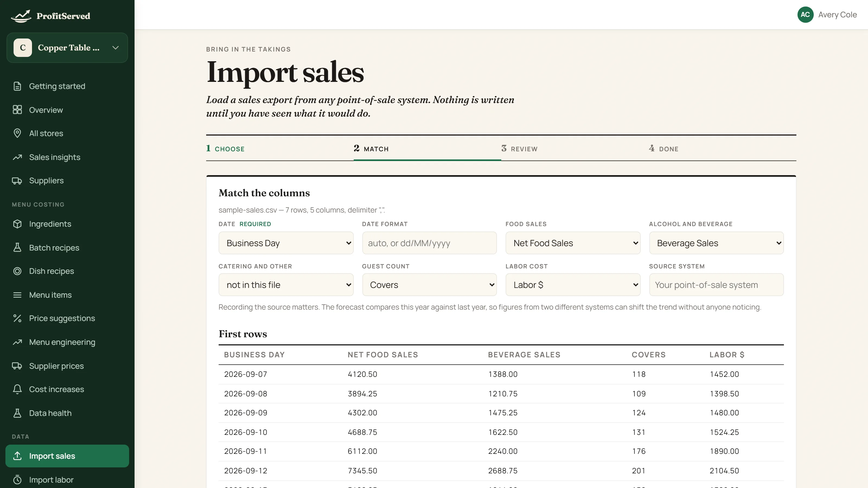Open the Menu engineering page link
This screenshot has height=488, width=868.
pos(62,342)
